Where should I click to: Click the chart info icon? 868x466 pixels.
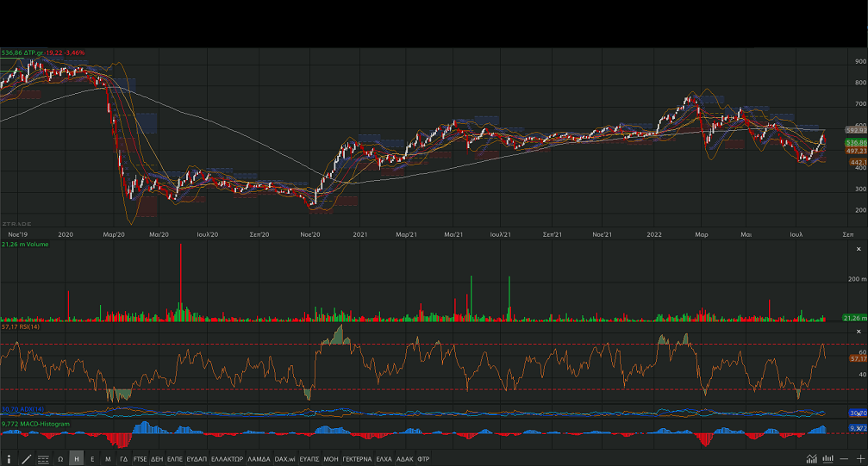[9, 459]
